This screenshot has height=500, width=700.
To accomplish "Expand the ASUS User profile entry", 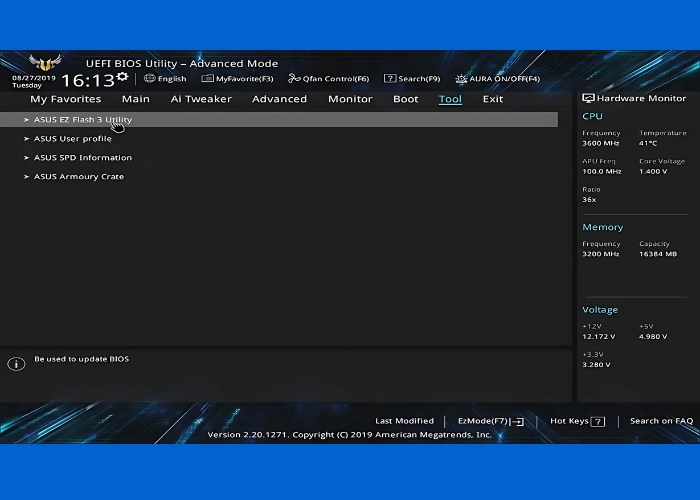I will click(x=72, y=139).
